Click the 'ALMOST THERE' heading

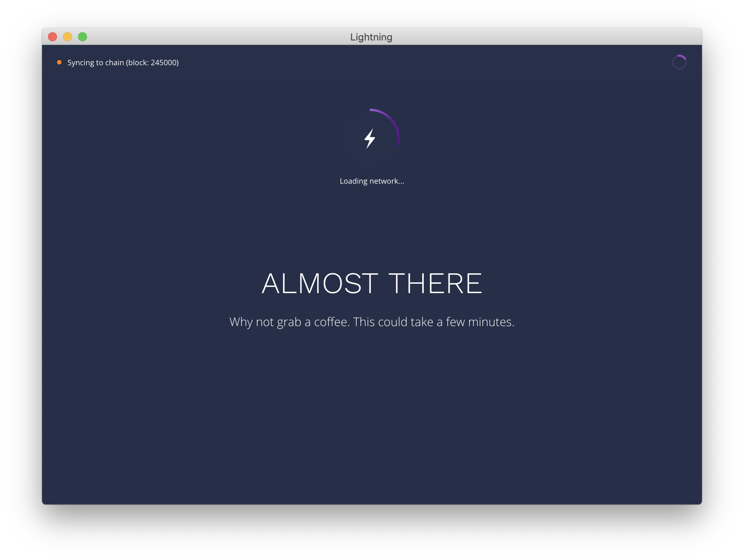(372, 283)
